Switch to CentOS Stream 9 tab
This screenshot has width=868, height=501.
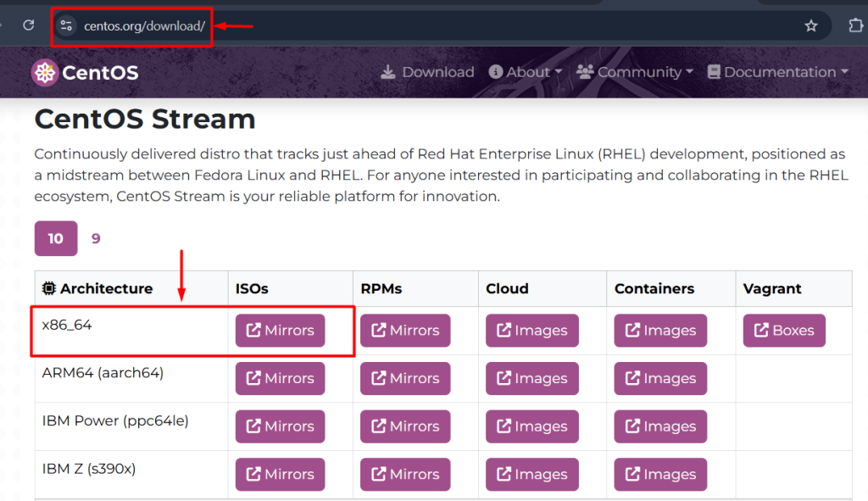pos(96,238)
